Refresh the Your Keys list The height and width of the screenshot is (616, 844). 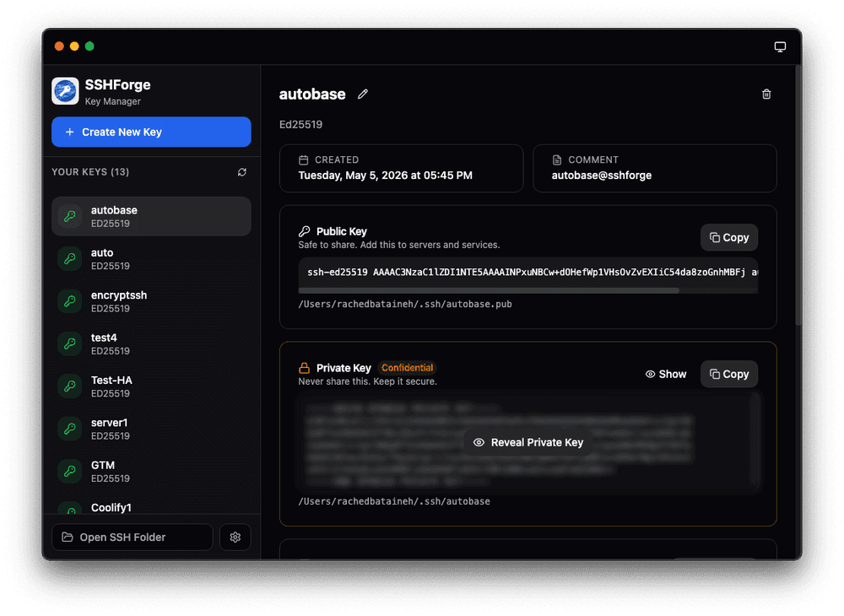pos(242,172)
